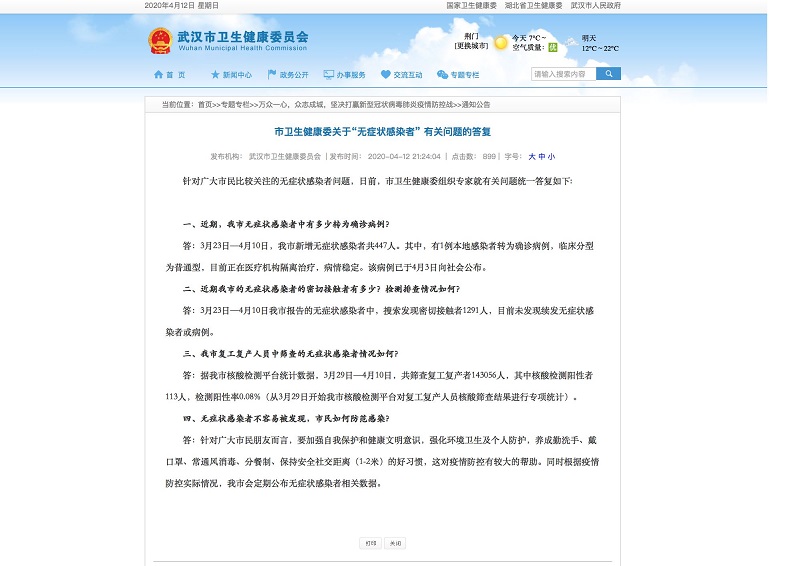800x566 pixels.
Task: Go to 首页 in the breadcrumb
Action: pyautogui.click(x=205, y=105)
